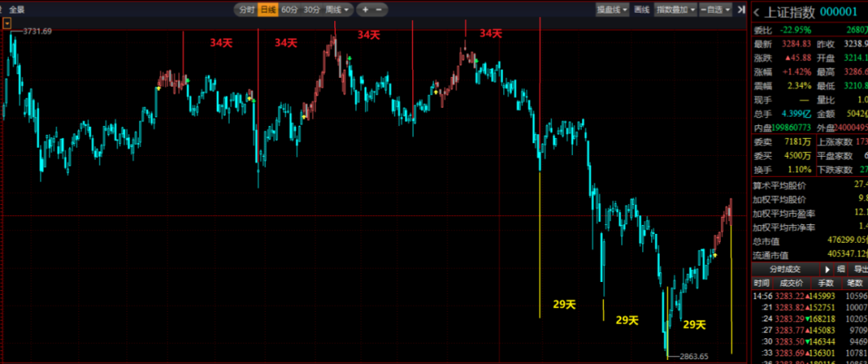Click the minus zoom-out chart button

click(379, 10)
